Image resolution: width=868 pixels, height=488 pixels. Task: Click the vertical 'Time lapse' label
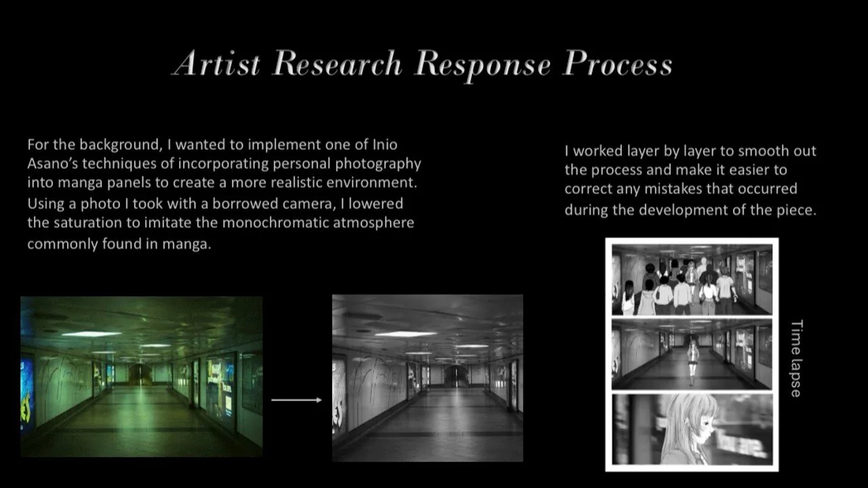(x=796, y=359)
